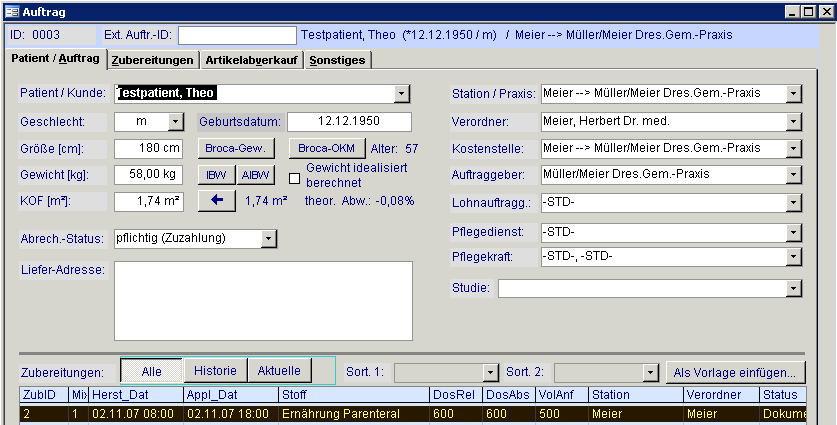This screenshot has height=425, width=837.
Task: Open the Pflegekraft dropdown
Action: coord(794,257)
